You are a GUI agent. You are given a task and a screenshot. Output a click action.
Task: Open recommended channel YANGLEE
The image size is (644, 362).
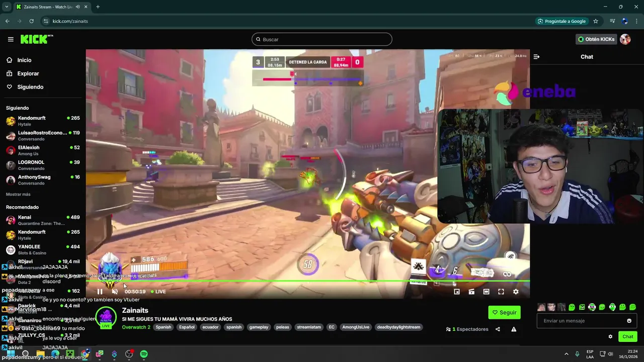click(x=43, y=250)
